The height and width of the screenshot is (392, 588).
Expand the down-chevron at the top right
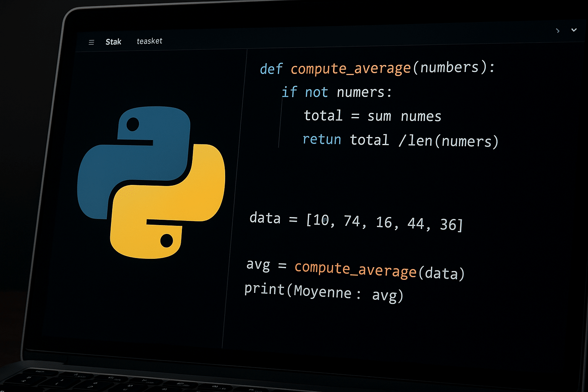point(574,29)
